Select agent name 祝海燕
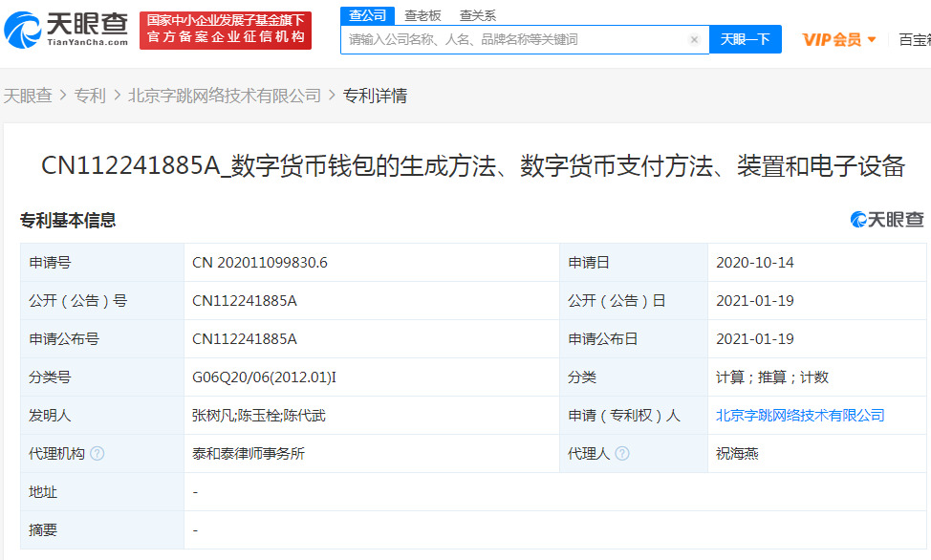 tap(737, 454)
